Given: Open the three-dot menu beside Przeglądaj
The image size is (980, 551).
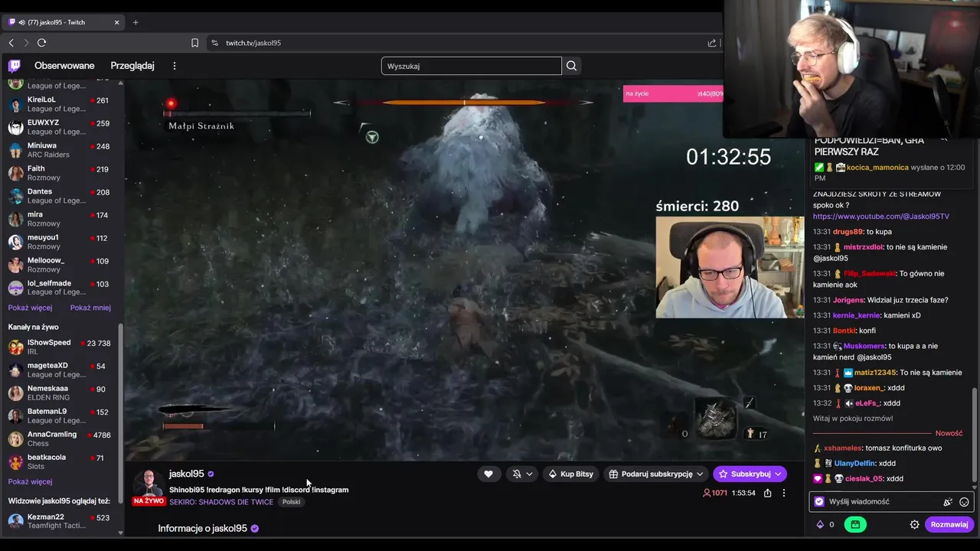Looking at the screenshot, I should point(175,66).
